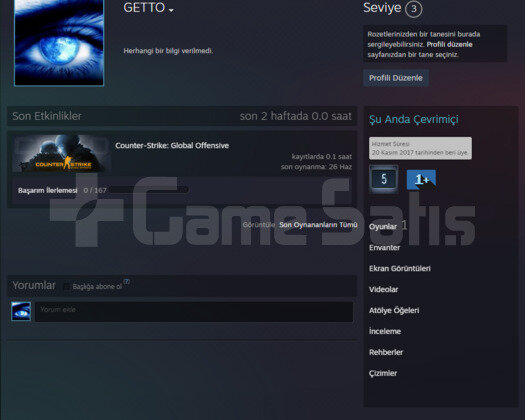Open Atölye Öğeleri link
This screenshot has height=420, width=525.
click(394, 310)
